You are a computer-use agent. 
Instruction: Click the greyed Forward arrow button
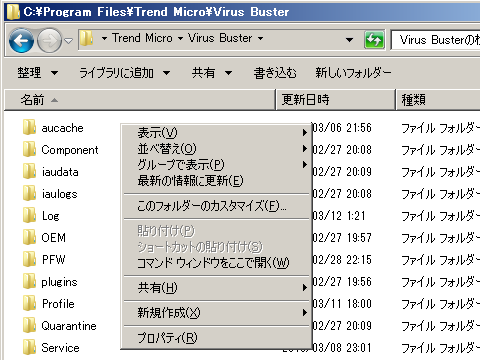click(x=49, y=41)
